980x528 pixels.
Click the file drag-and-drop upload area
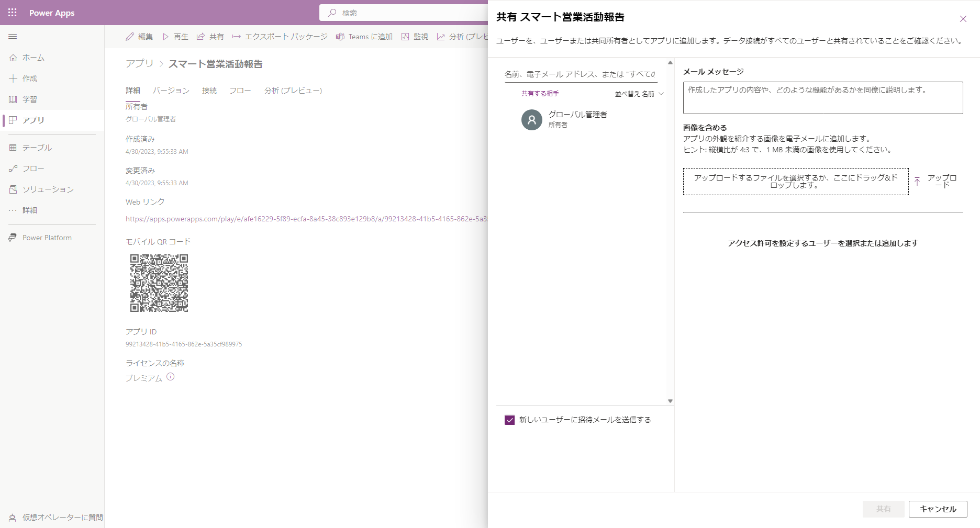click(x=796, y=182)
